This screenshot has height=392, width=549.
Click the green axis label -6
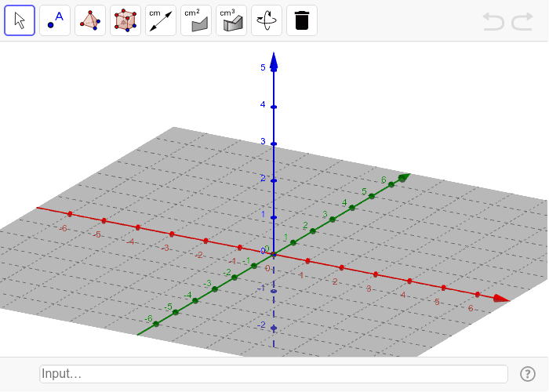point(149,318)
